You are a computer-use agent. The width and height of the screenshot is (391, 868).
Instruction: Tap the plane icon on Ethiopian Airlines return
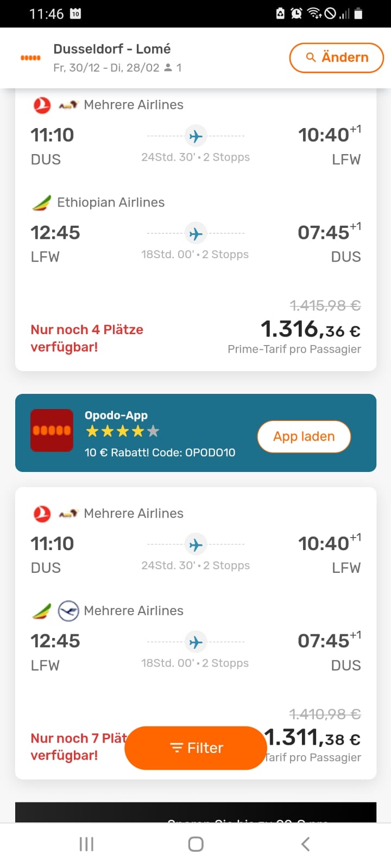pyautogui.click(x=195, y=233)
